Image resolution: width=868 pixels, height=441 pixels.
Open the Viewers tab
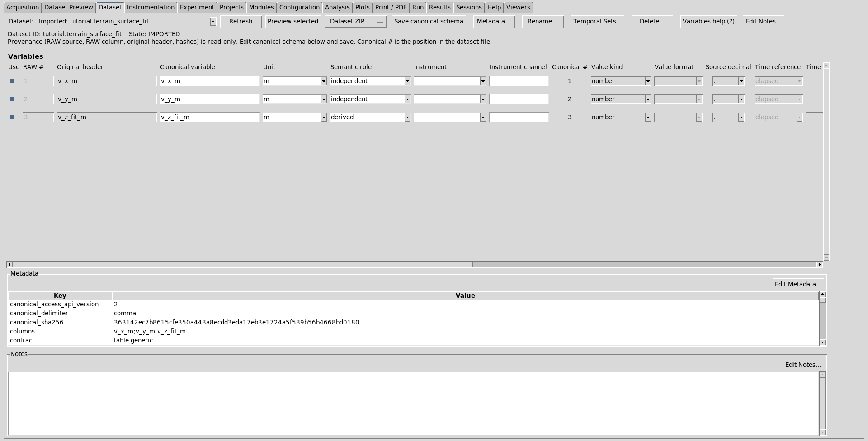(x=518, y=7)
